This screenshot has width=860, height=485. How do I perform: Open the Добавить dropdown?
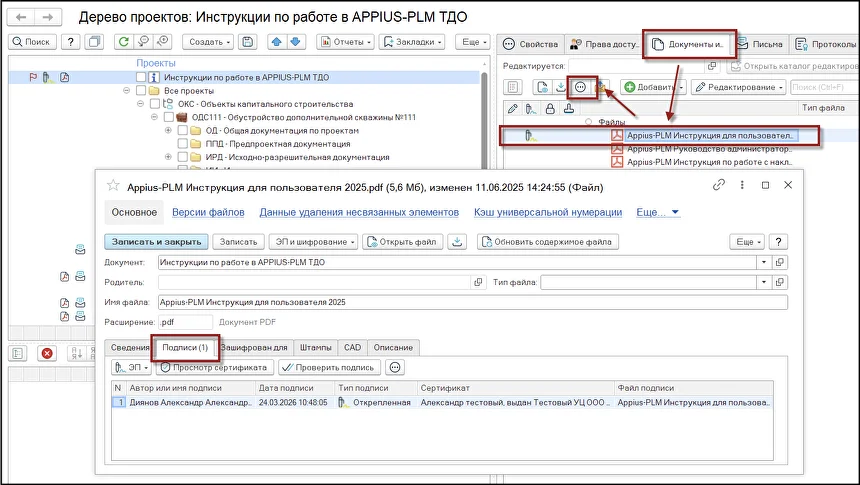653,87
